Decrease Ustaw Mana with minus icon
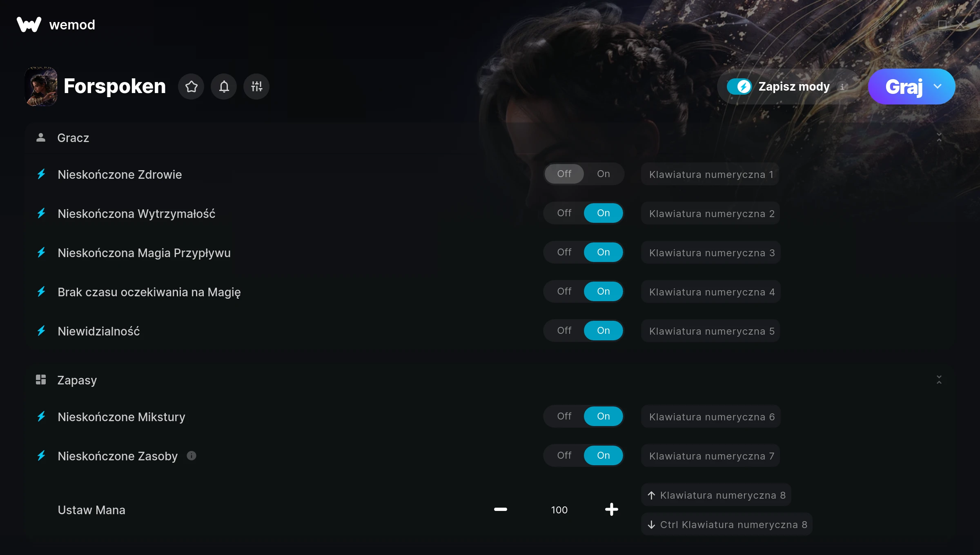 (501, 509)
